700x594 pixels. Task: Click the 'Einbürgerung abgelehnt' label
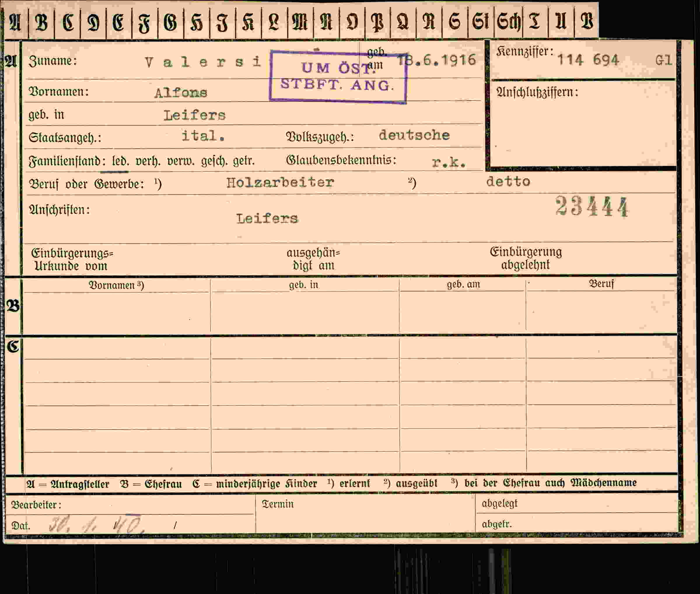pos(526,258)
